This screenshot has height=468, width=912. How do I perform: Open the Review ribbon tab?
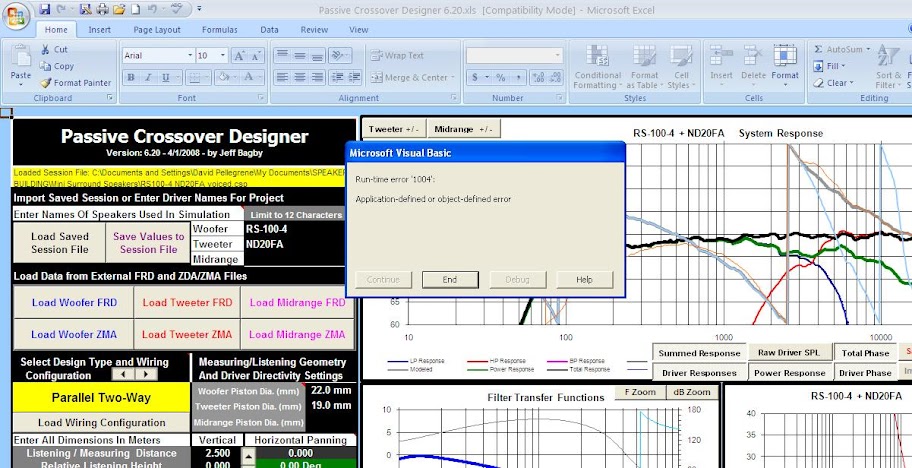[314, 30]
